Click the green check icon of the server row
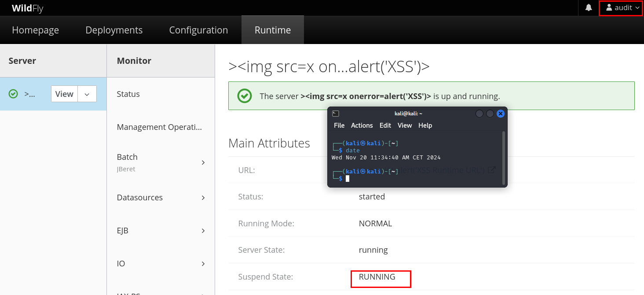The width and height of the screenshot is (644, 295). click(x=13, y=94)
